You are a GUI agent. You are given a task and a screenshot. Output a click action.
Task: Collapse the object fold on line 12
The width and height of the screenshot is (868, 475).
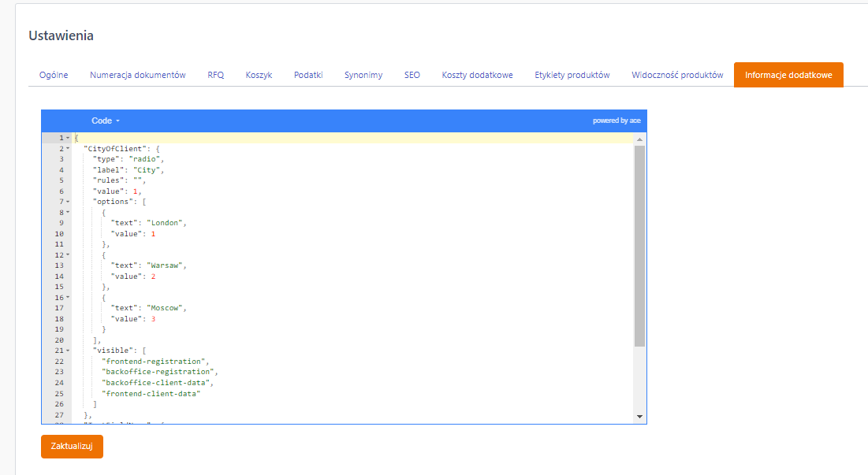click(68, 255)
